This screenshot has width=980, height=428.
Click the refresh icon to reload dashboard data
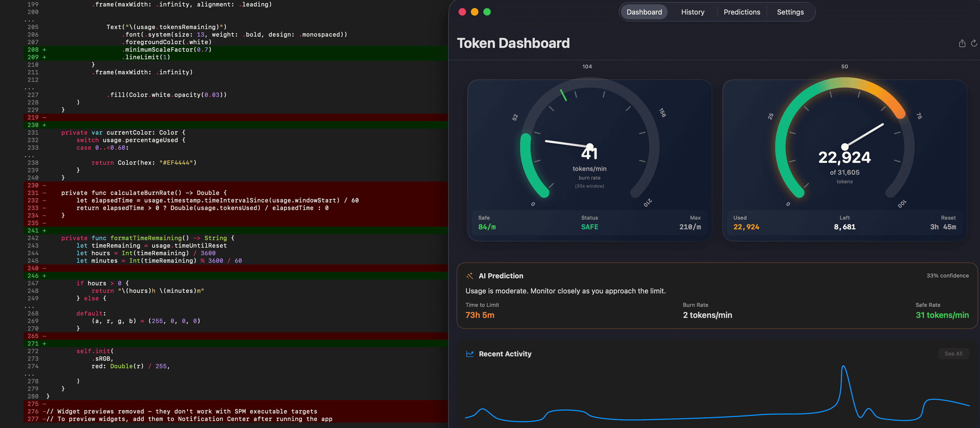pos(974,43)
